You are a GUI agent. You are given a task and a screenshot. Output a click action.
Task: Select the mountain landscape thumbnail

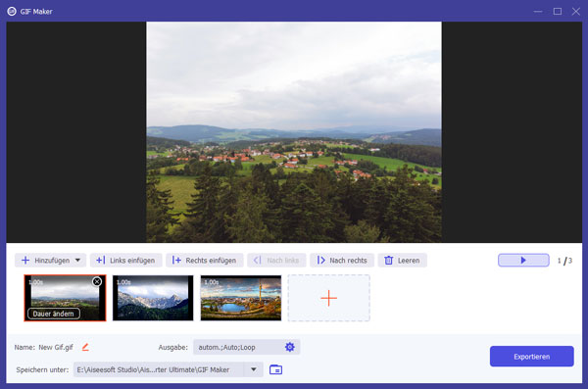(153, 298)
